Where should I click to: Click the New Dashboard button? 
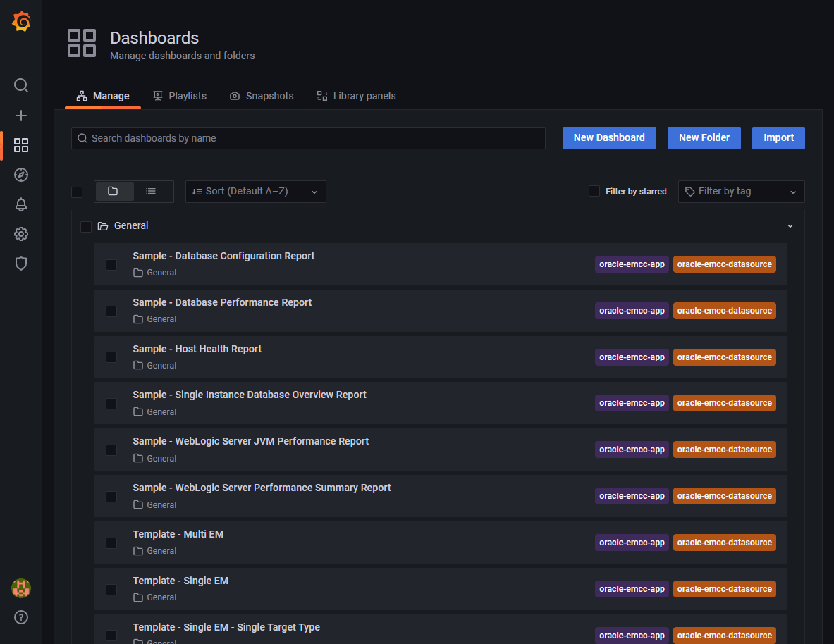point(608,137)
